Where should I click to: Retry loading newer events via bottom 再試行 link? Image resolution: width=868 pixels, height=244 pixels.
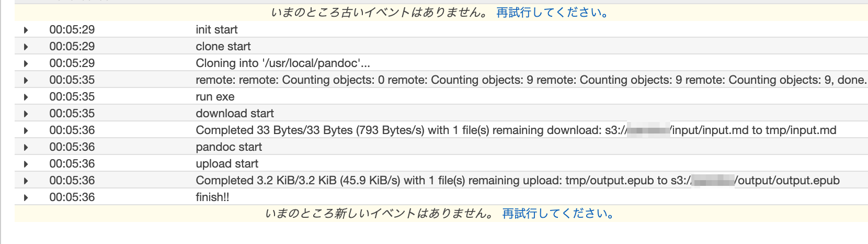pos(559,214)
